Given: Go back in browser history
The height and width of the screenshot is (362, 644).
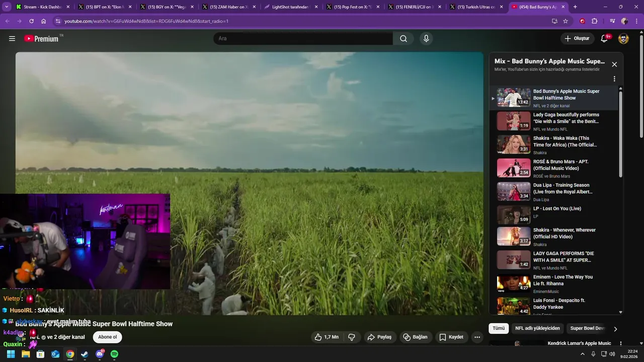Looking at the screenshot, I should pos(7,21).
